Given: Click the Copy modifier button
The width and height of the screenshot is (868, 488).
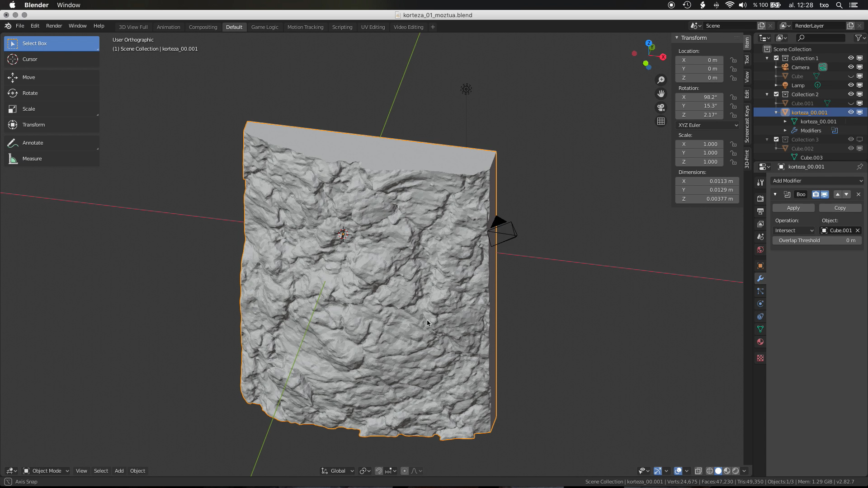Looking at the screenshot, I should coord(840,208).
